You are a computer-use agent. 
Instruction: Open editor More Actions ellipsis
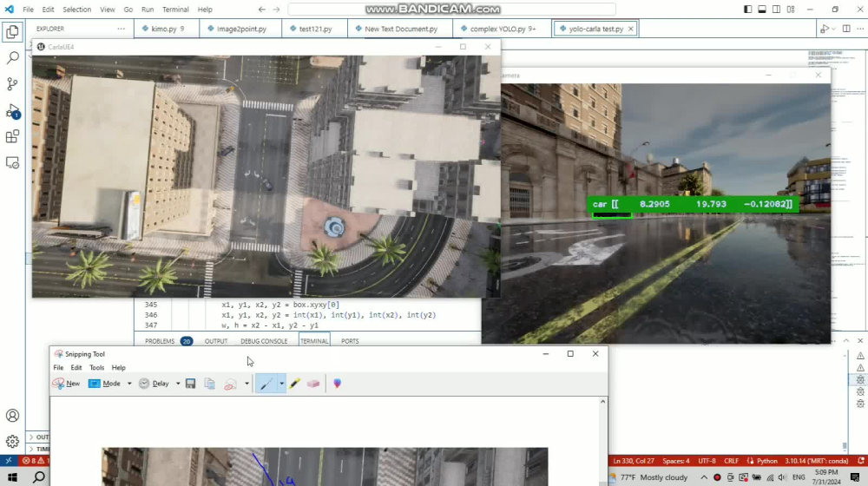860,29
